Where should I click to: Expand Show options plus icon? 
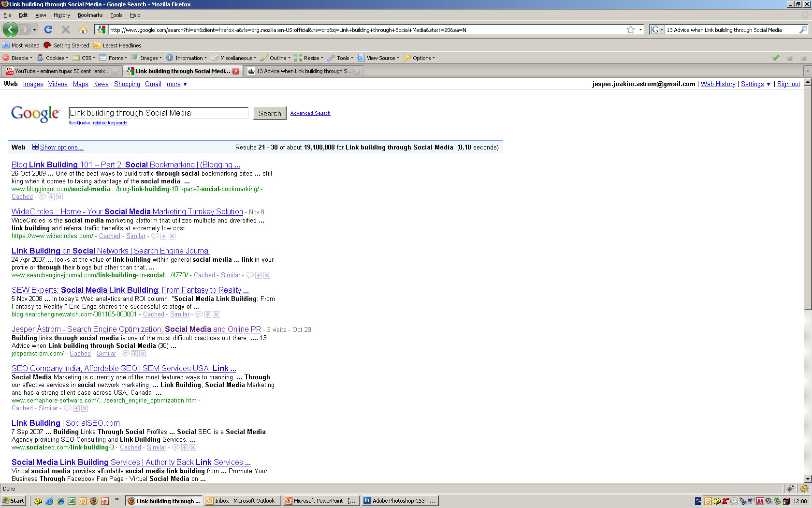tap(35, 147)
